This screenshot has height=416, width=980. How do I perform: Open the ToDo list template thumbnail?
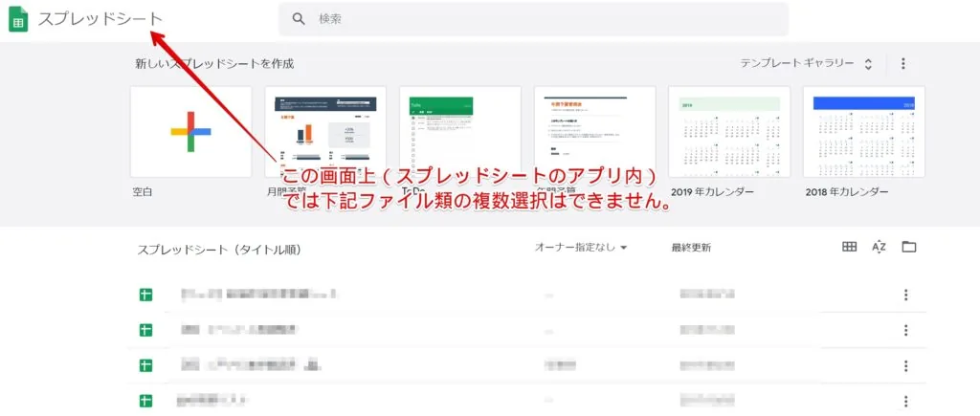tap(460, 132)
